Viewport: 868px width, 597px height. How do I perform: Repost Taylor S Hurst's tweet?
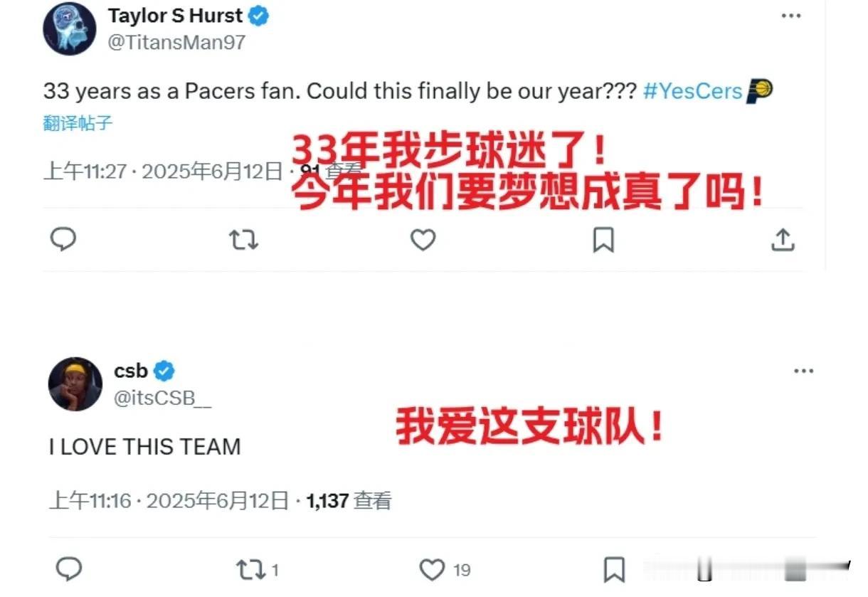(x=243, y=241)
